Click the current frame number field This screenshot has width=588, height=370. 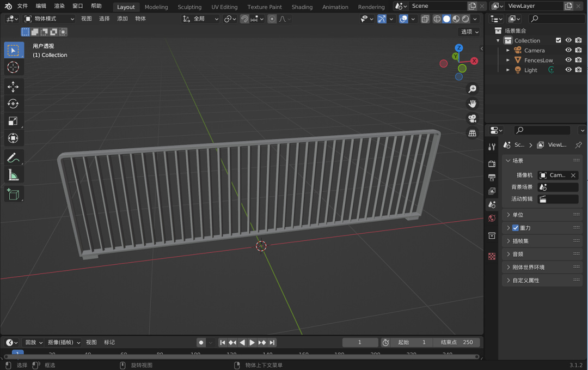click(x=360, y=342)
